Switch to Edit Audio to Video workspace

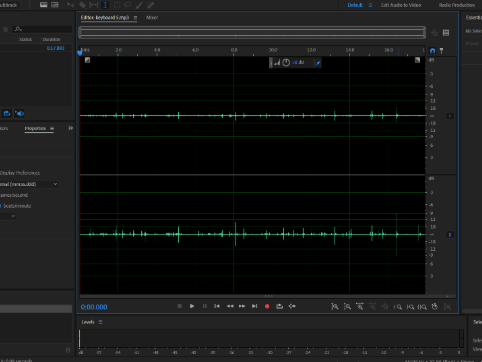click(401, 5)
